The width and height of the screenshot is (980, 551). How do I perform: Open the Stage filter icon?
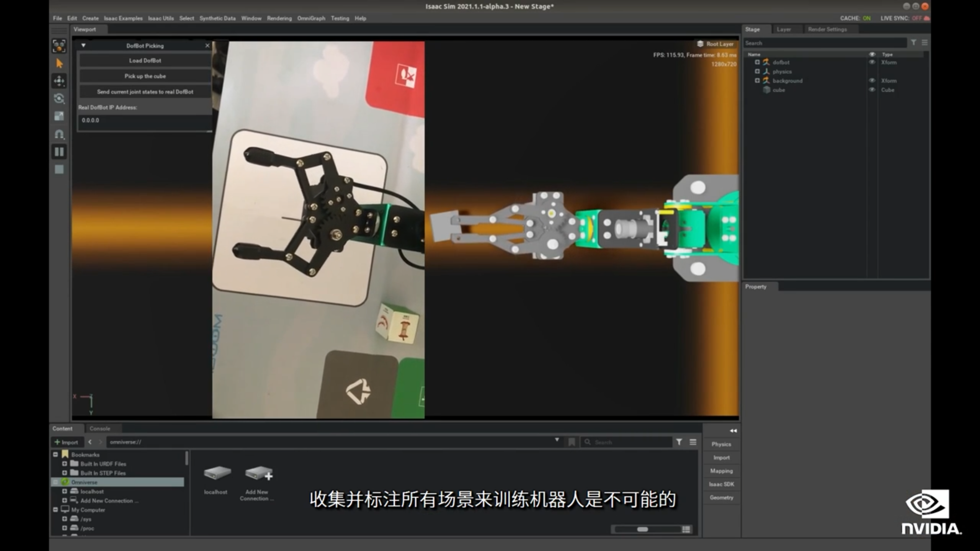[x=913, y=43]
